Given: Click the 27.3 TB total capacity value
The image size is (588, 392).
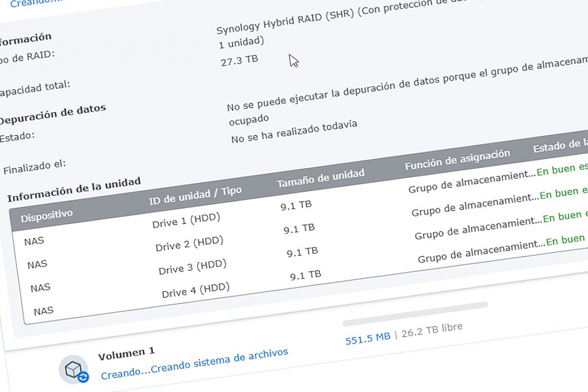Looking at the screenshot, I should coord(240,61).
